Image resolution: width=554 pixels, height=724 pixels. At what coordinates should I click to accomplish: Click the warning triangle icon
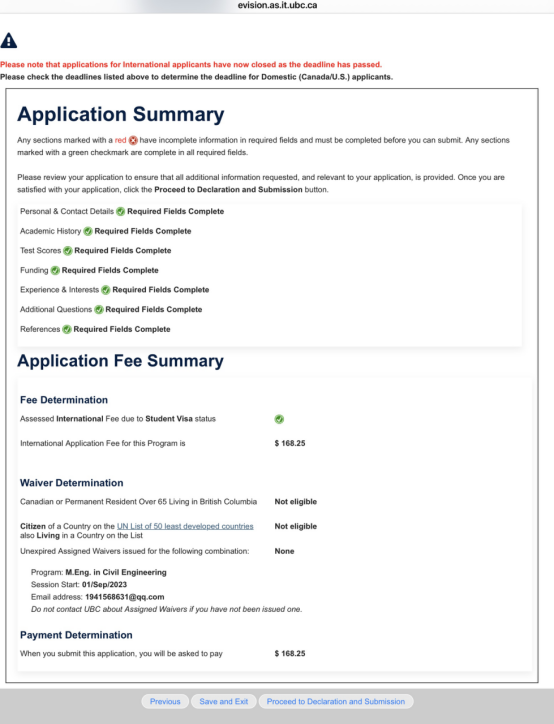coord(9,41)
